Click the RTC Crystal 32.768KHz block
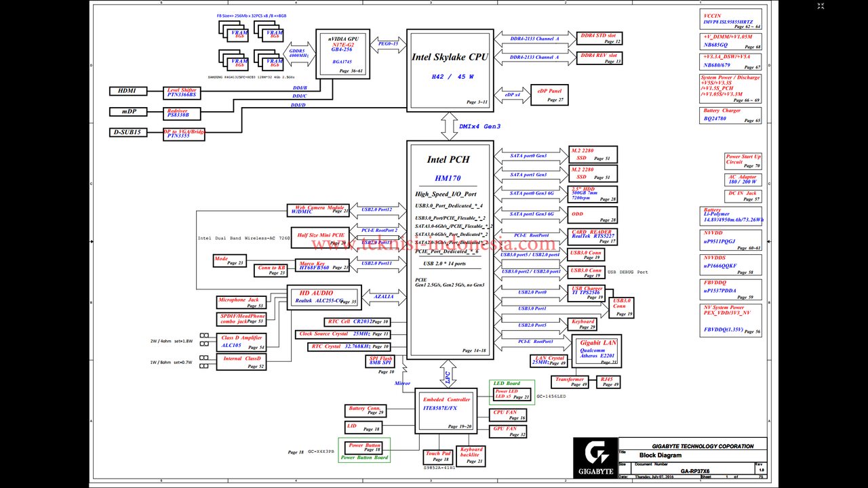This screenshot has width=868, height=488. (x=349, y=346)
